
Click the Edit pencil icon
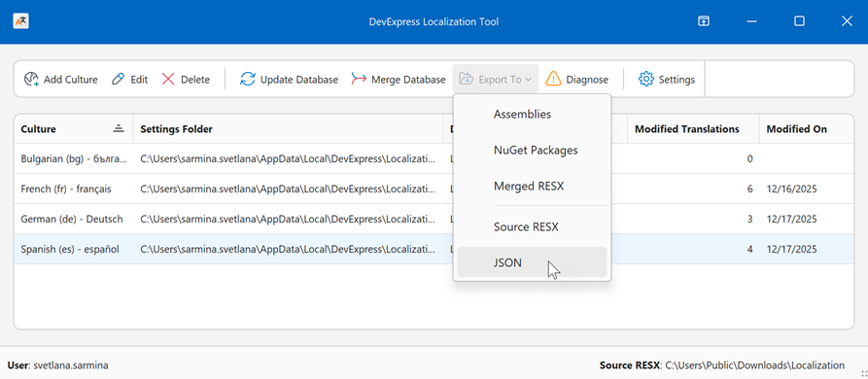pyautogui.click(x=118, y=79)
